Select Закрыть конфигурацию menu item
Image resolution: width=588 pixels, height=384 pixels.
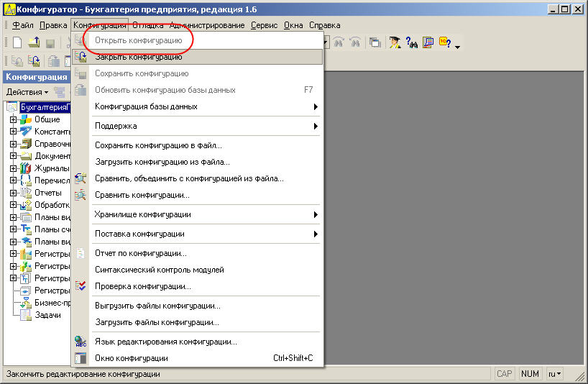(138, 57)
